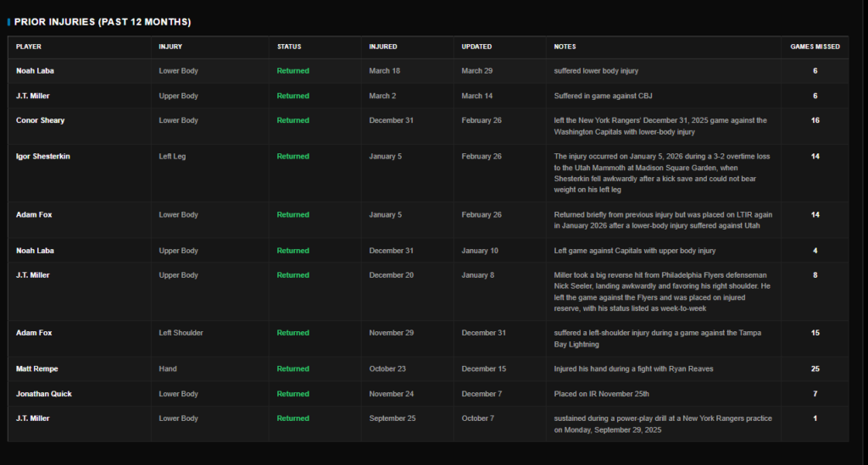The height and width of the screenshot is (465, 868).
Task: Click Lower Body in Conor Sheary's row
Action: (178, 120)
